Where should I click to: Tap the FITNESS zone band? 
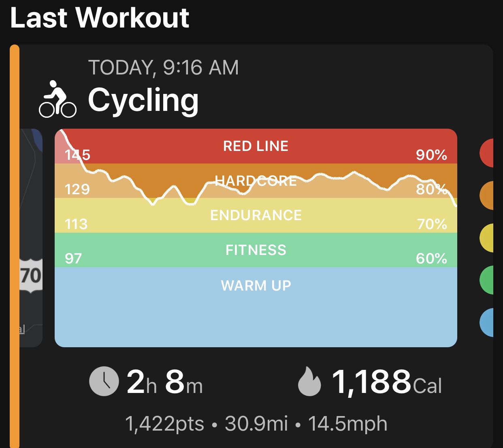point(256,250)
